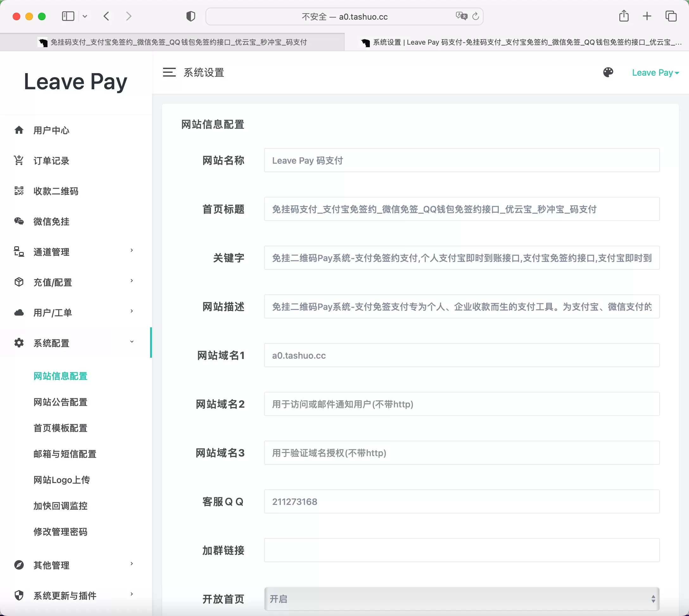Click the 通道管理 channel icon
689x616 pixels.
19,252
